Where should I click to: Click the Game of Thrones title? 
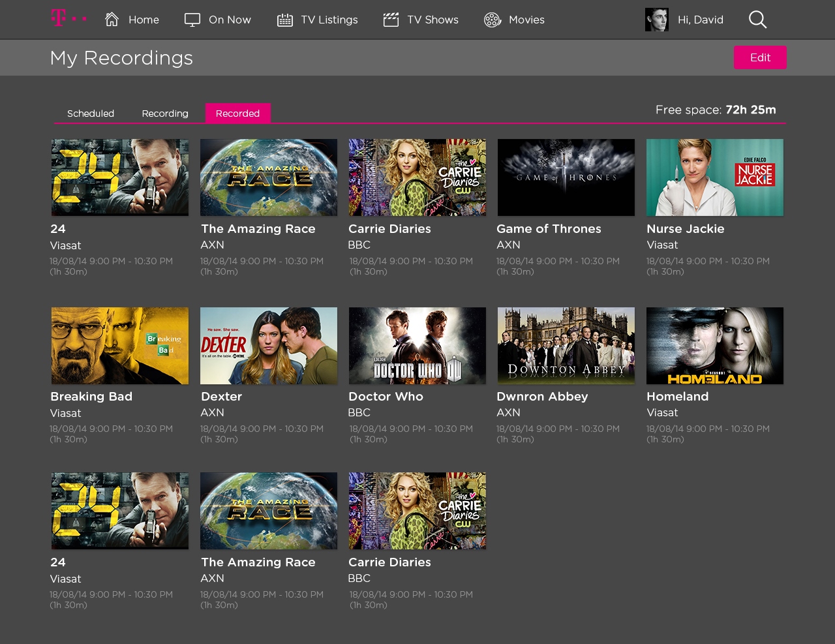click(549, 229)
